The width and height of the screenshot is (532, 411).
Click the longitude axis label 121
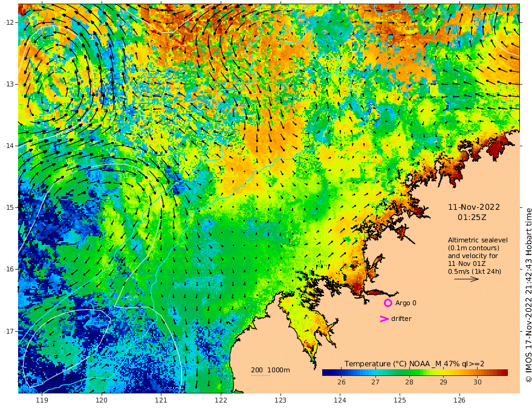(161, 400)
